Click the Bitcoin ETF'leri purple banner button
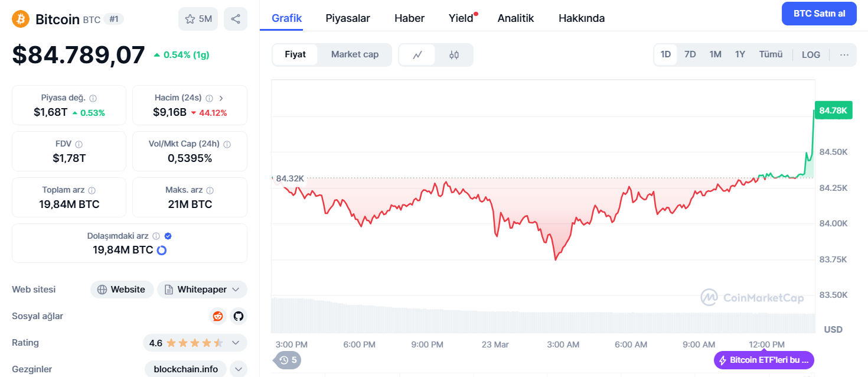This screenshot has width=868, height=377. [x=764, y=360]
